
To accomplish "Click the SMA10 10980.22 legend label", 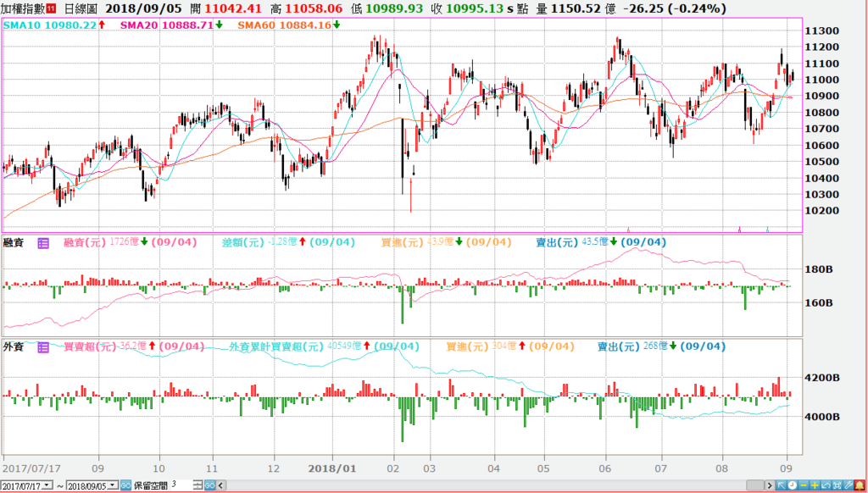I will pyautogui.click(x=50, y=25).
